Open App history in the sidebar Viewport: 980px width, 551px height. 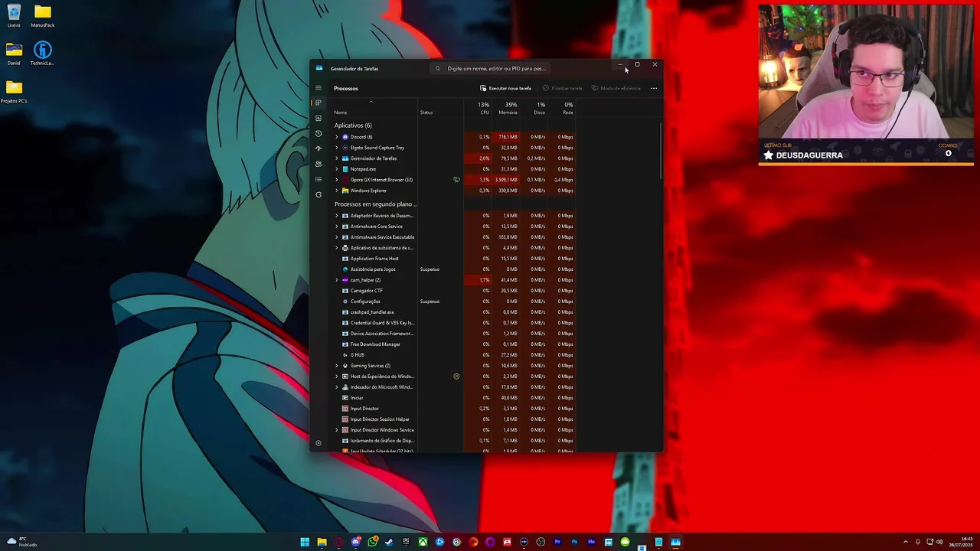click(318, 133)
